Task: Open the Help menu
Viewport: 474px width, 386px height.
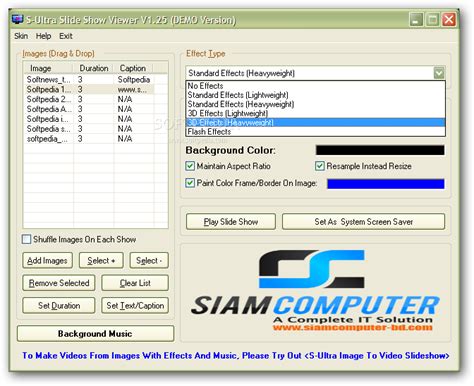Action: tap(43, 36)
